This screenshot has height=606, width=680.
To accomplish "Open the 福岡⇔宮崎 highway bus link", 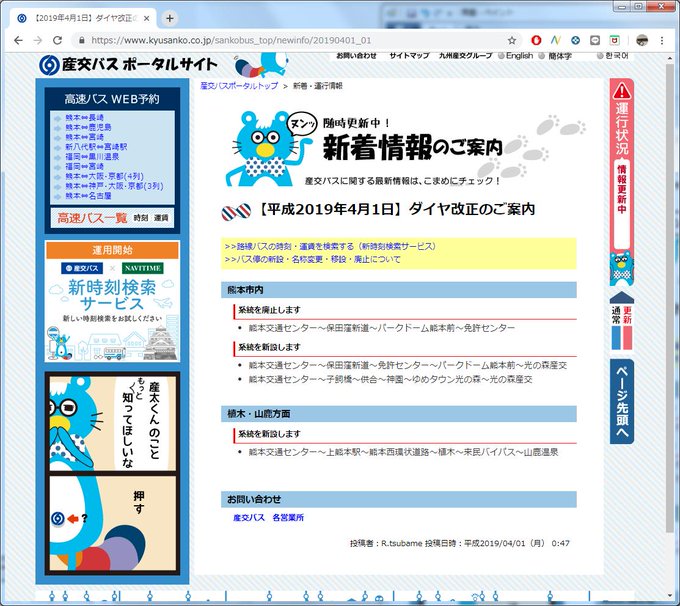I will coord(85,167).
